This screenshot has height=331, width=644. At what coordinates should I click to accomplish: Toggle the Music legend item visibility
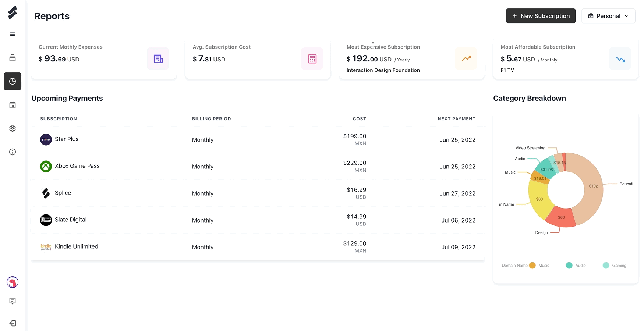coord(539,265)
